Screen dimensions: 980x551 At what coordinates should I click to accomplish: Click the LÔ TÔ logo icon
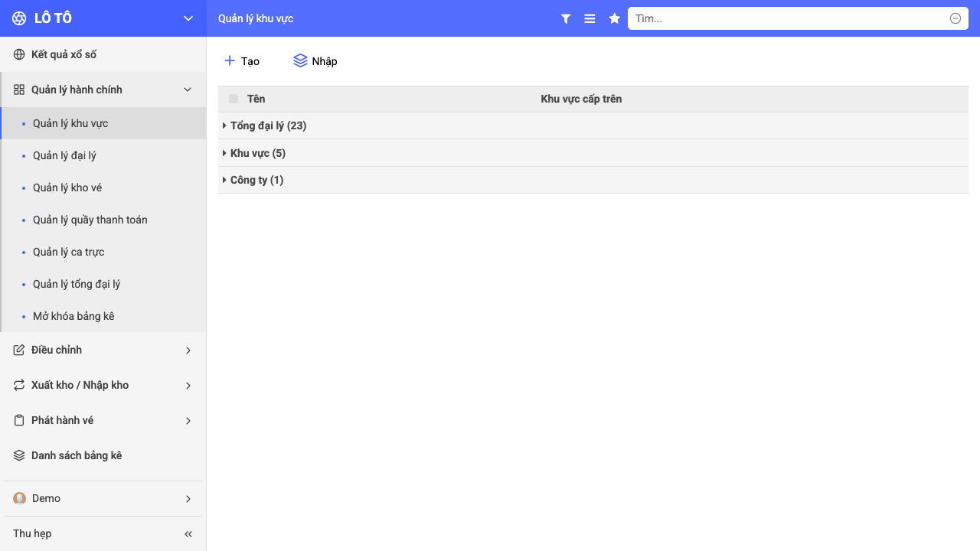(x=19, y=18)
